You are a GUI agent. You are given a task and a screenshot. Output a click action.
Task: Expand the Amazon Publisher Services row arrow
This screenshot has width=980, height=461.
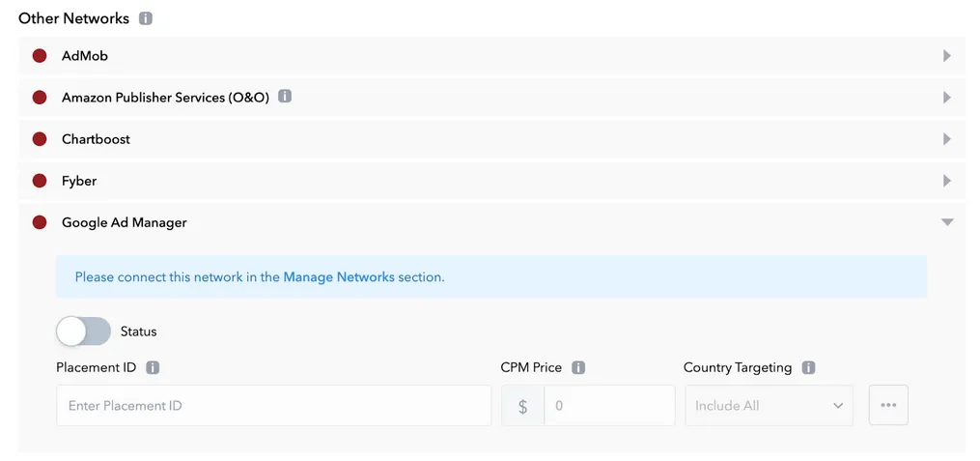pos(947,98)
